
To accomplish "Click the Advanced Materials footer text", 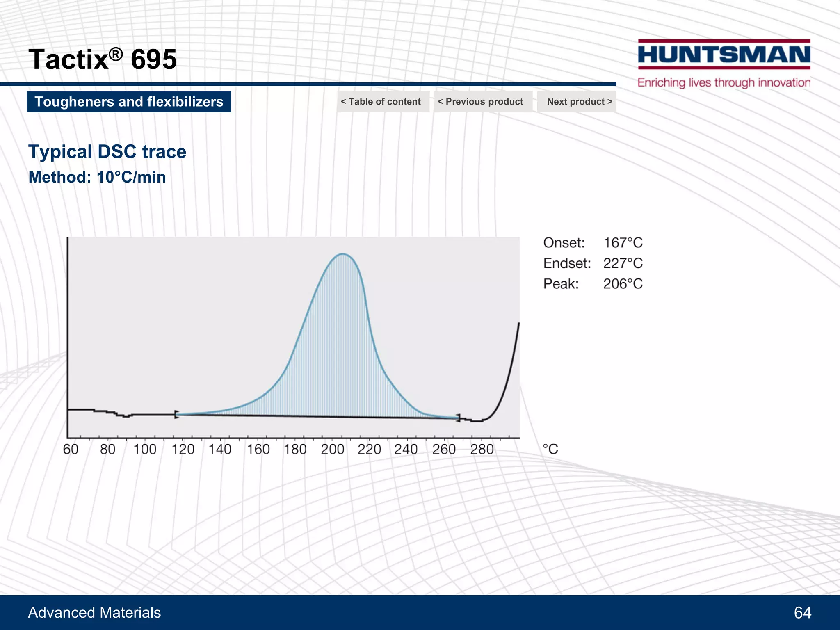I will pos(94,612).
